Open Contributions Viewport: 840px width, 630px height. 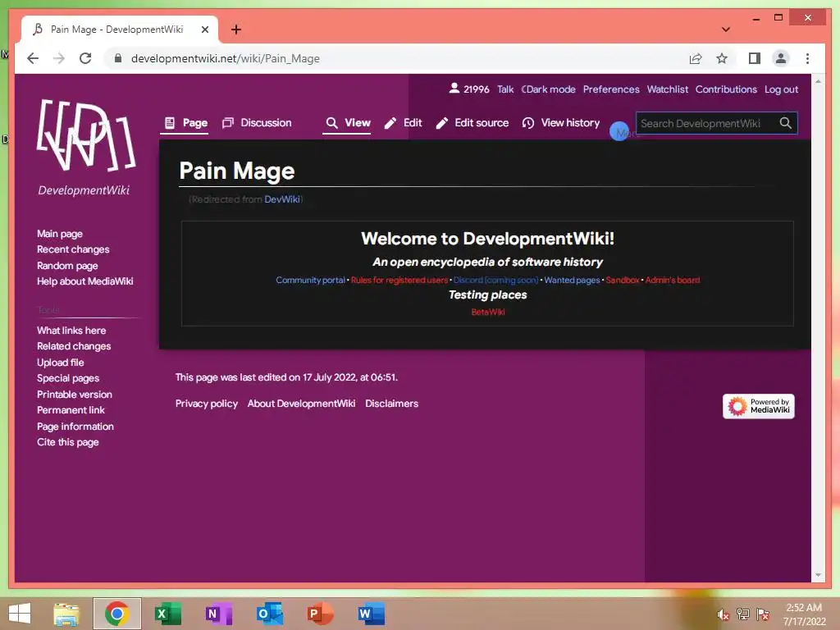pos(726,89)
